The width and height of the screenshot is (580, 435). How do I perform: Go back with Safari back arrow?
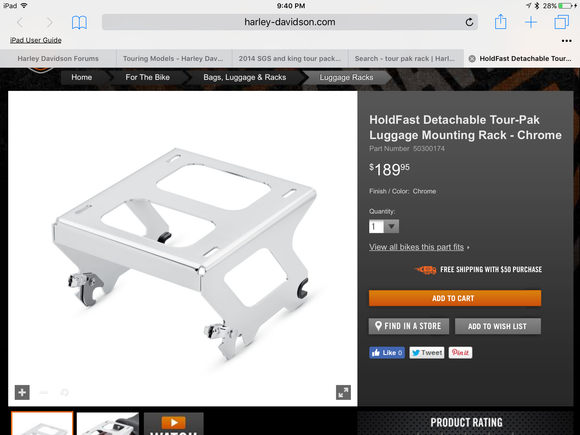tap(20, 23)
